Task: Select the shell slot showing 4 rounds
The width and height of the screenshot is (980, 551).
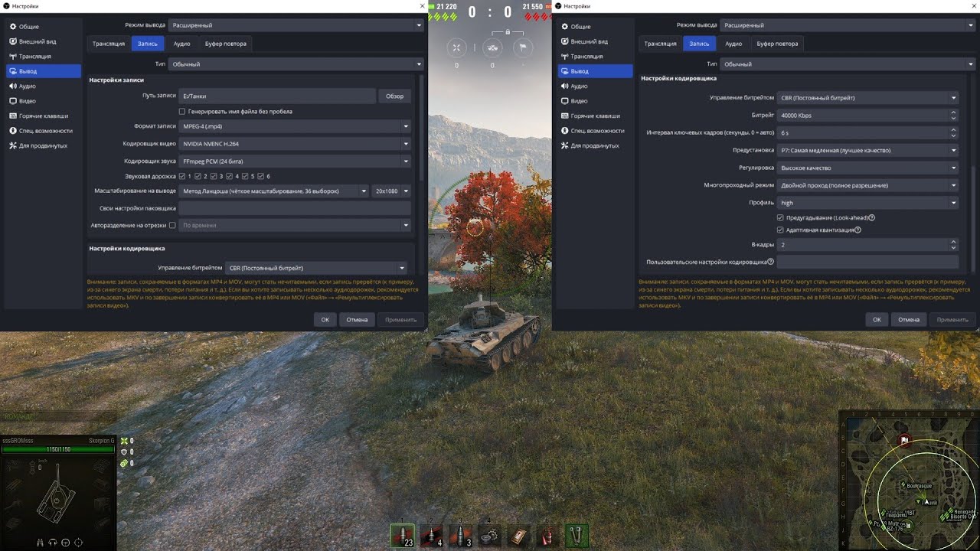Action: (432, 536)
